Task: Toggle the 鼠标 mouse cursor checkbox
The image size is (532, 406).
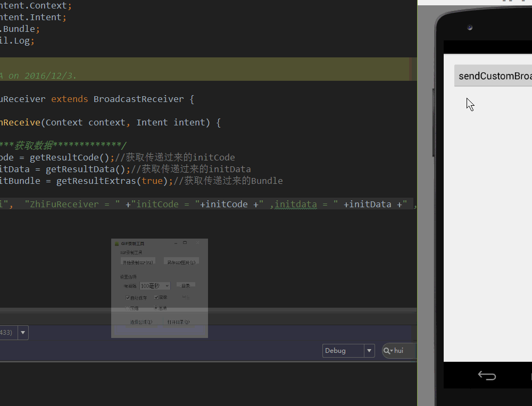Action: pos(156,297)
